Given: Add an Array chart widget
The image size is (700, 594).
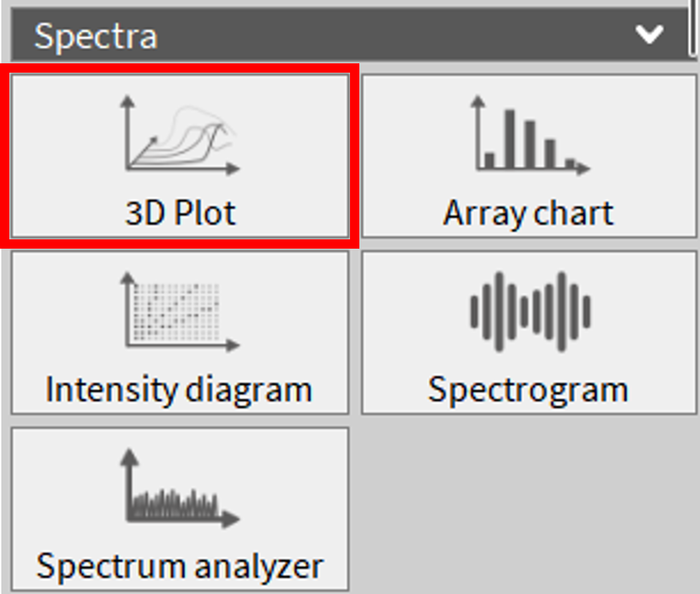Looking at the screenshot, I should [530, 155].
